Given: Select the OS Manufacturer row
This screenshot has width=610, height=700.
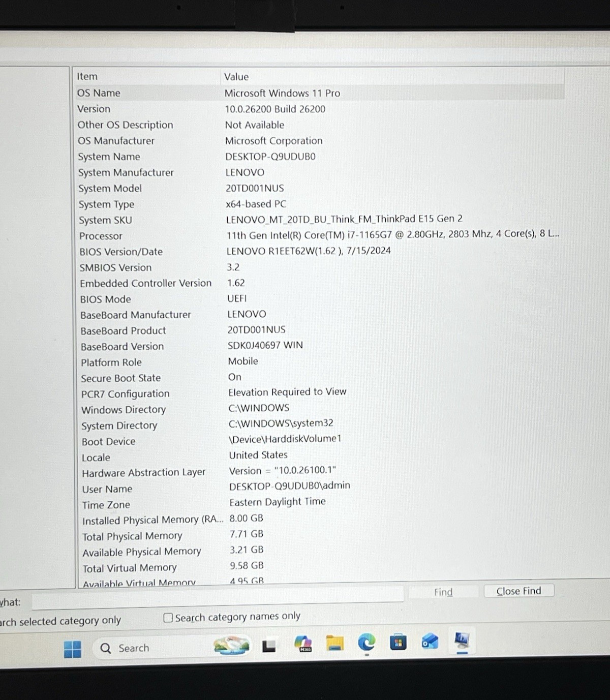Looking at the screenshot, I should [x=319, y=140].
